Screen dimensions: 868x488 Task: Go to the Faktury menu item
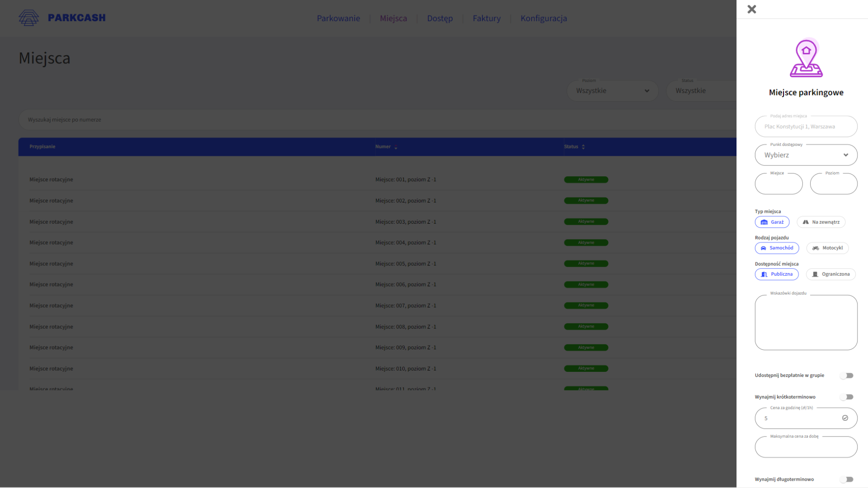(486, 19)
